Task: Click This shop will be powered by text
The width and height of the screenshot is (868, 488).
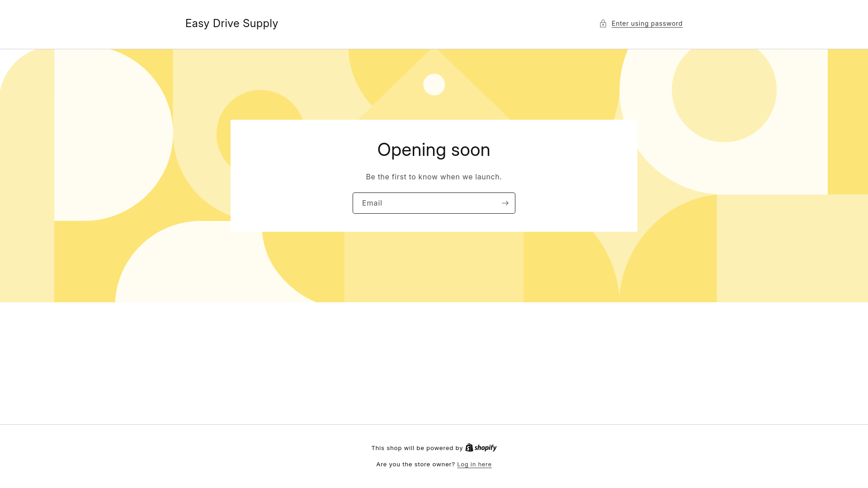Action: pyautogui.click(x=417, y=448)
